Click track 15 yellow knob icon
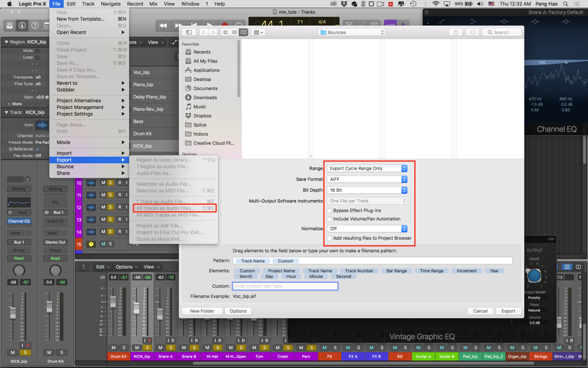The image size is (588, 368). (x=91, y=244)
